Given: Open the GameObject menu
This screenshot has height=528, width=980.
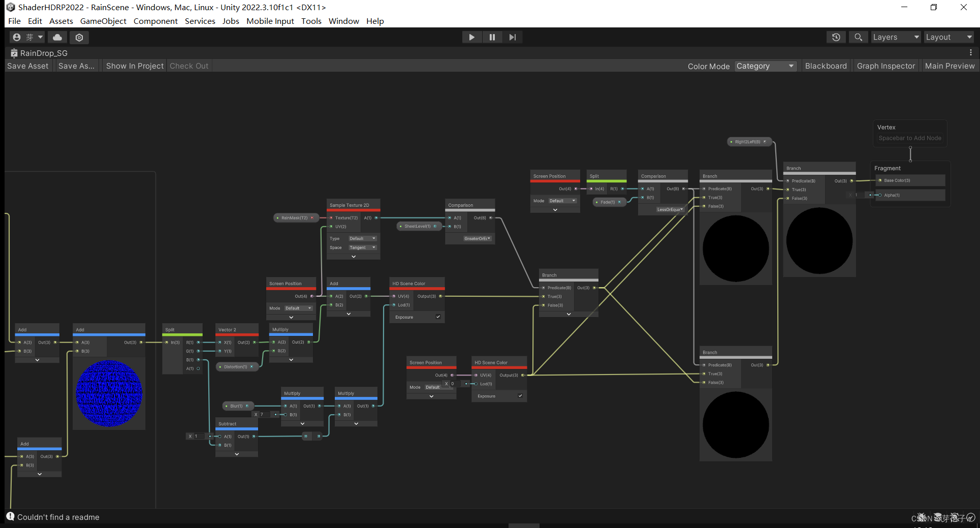Looking at the screenshot, I should (x=103, y=21).
